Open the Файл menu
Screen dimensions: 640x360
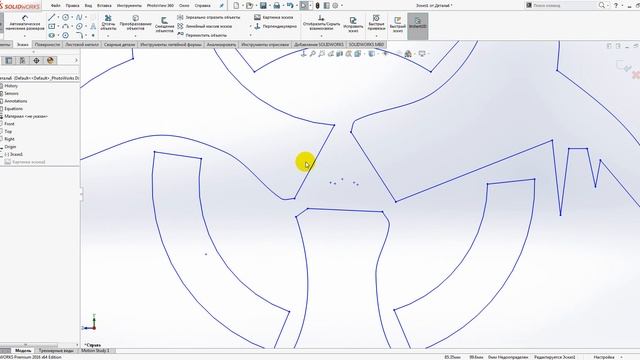click(x=56, y=6)
